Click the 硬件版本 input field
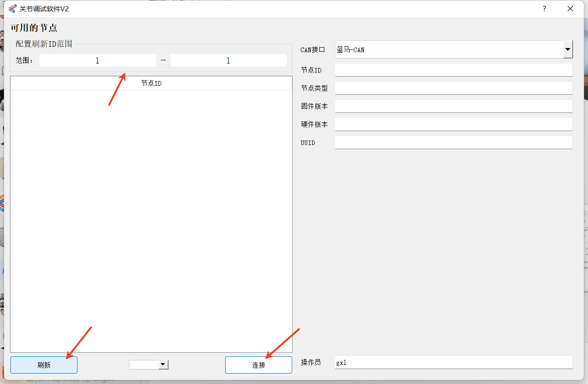Screen dimensions: 588x384 [454, 124]
